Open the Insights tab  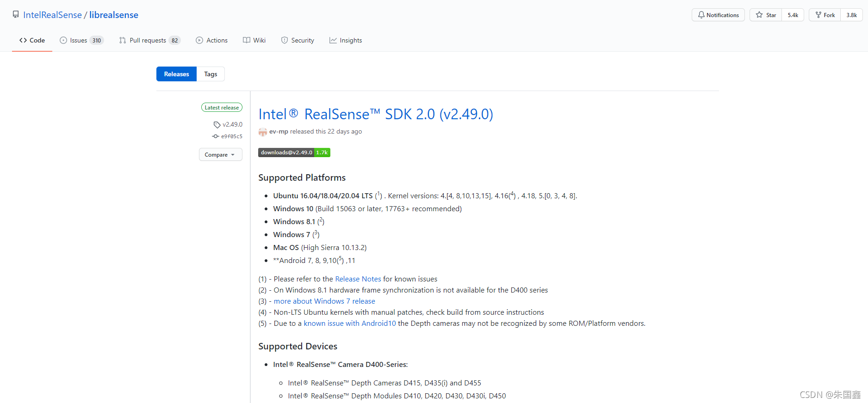pos(346,40)
